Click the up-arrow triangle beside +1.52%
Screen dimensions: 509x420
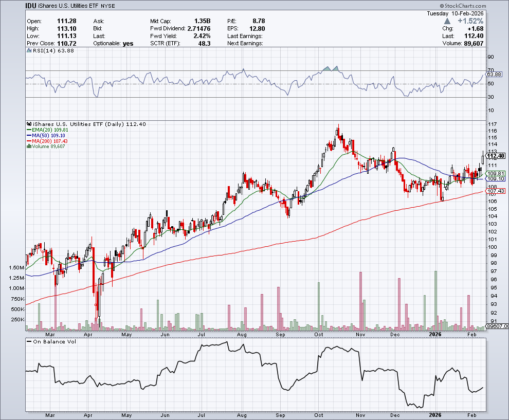448,21
